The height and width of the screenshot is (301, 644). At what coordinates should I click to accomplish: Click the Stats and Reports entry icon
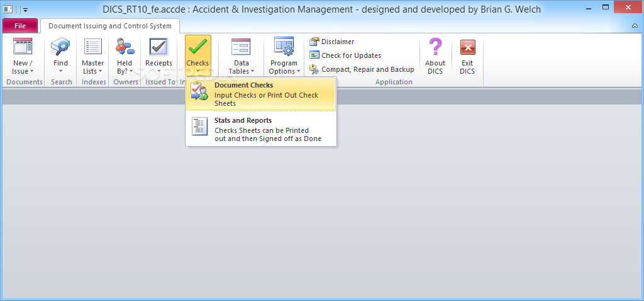coord(200,127)
